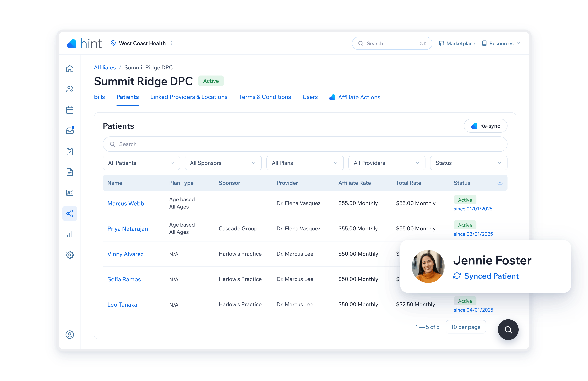Viewport: 588px width, 381px height.
Task: Click the Resources book icon
Action: (484, 43)
